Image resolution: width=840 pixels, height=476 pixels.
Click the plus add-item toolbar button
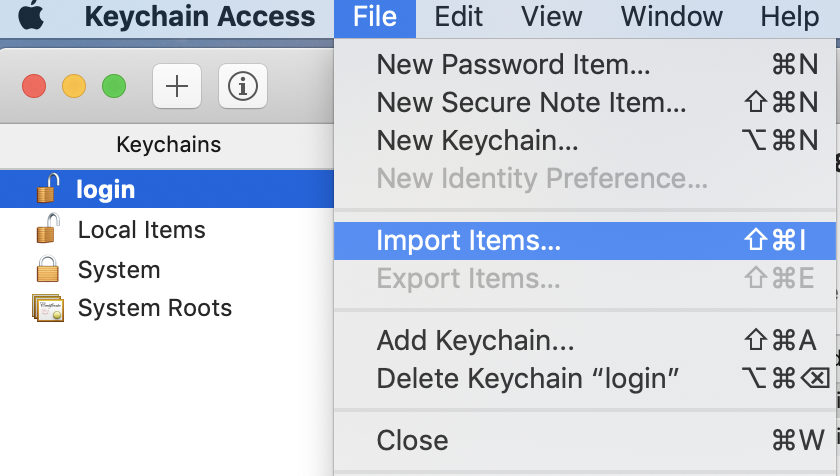tap(177, 86)
